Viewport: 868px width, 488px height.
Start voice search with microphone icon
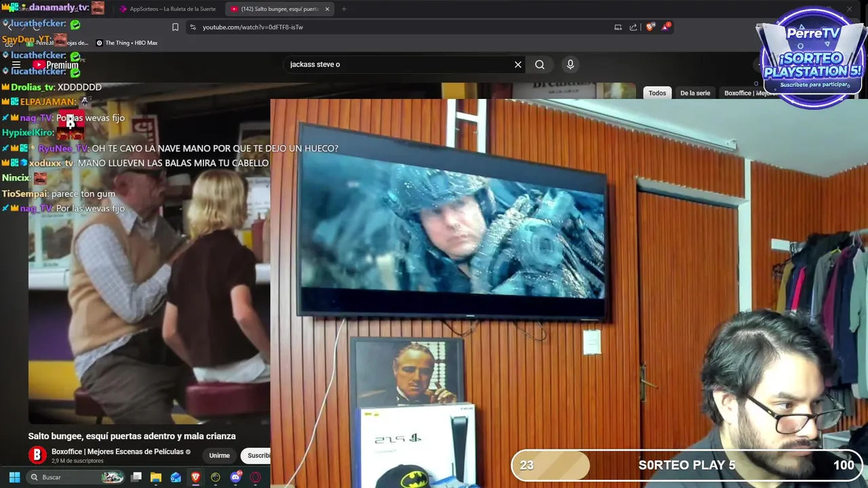tap(570, 64)
